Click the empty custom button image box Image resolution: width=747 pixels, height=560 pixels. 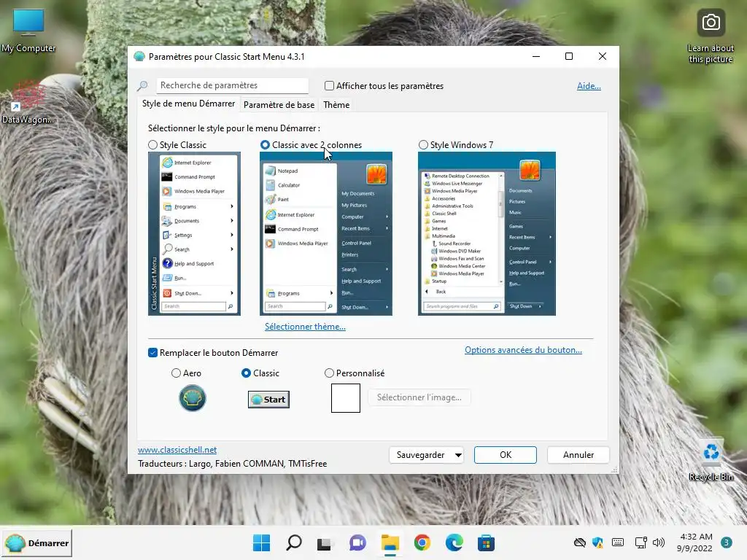tap(346, 398)
